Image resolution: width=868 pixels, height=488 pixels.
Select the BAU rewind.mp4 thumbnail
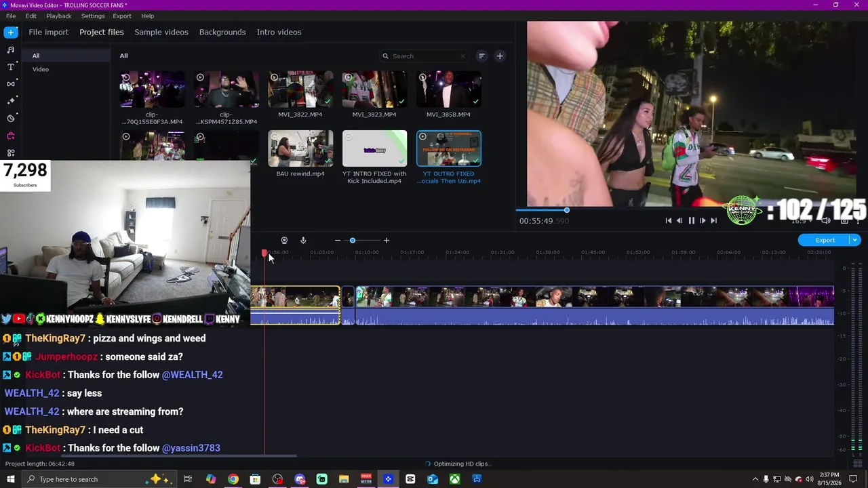(300, 148)
